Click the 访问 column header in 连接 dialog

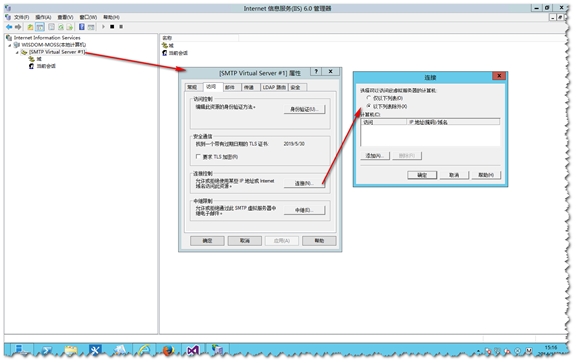point(384,122)
